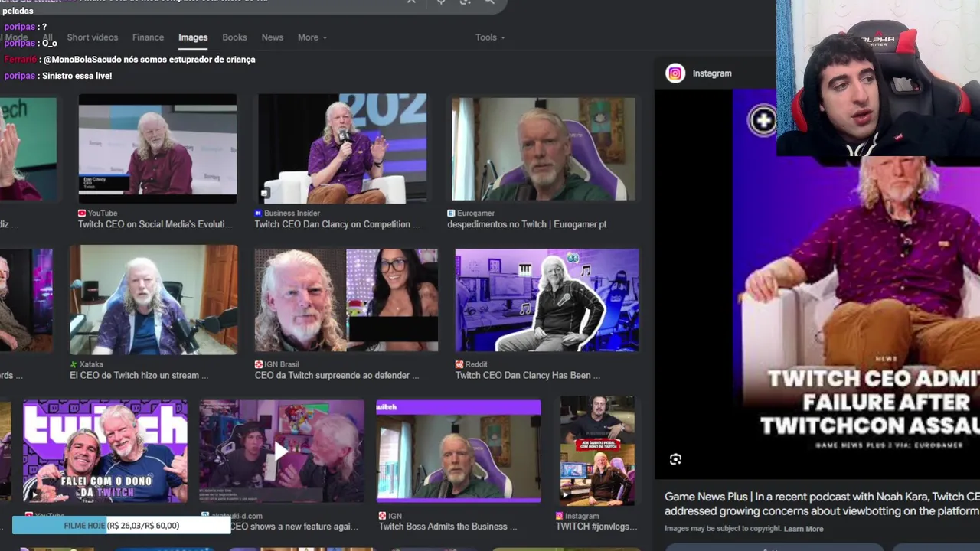This screenshot has width=980, height=551.
Task: Switch to the Finance tab
Action: click(x=148, y=37)
